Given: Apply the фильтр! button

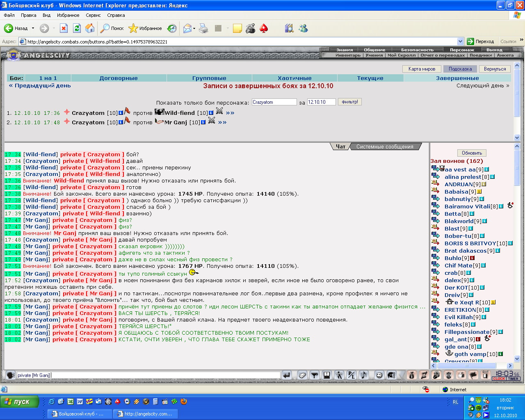Looking at the screenshot, I should pyautogui.click(x=350, y=102).
